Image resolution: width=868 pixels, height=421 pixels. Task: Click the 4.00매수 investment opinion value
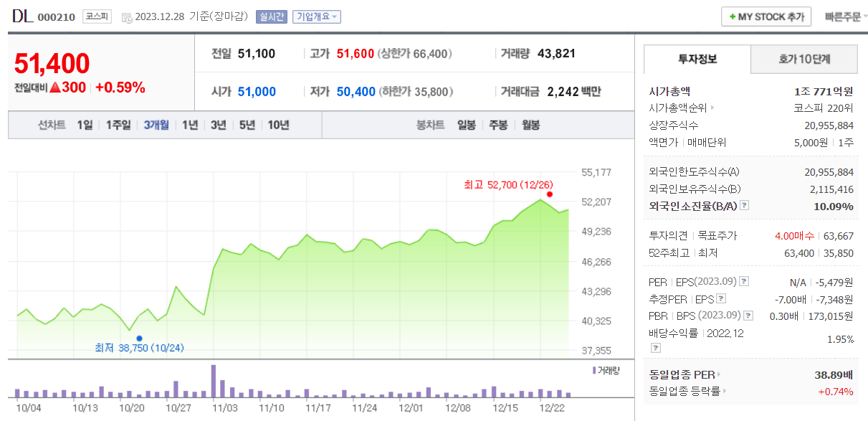point(796,235)
